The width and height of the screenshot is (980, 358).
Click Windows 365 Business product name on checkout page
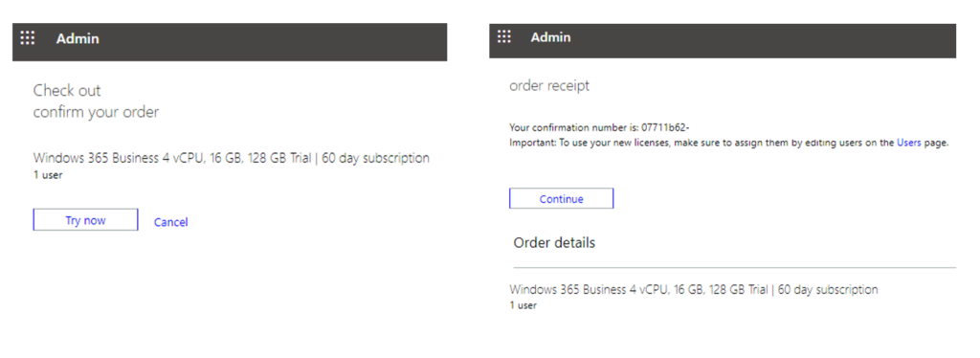pos(232,158)
